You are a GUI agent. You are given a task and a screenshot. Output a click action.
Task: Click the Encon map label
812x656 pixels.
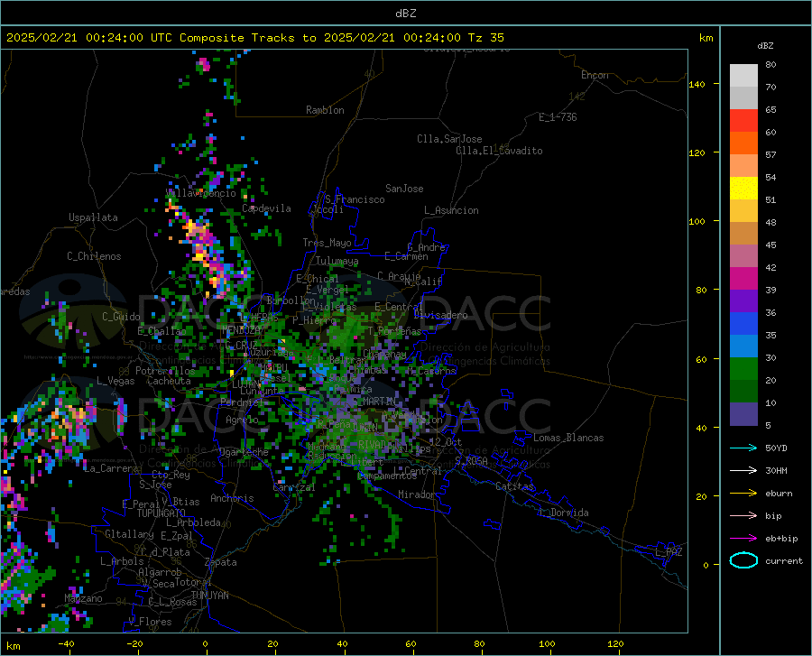[x=595, y=75]
